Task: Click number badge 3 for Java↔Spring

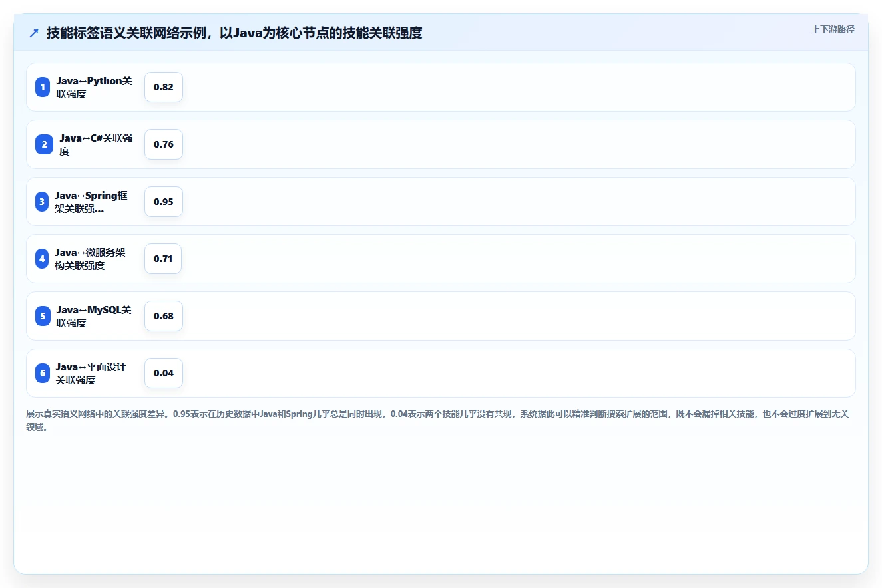Action: coord(42,202)
